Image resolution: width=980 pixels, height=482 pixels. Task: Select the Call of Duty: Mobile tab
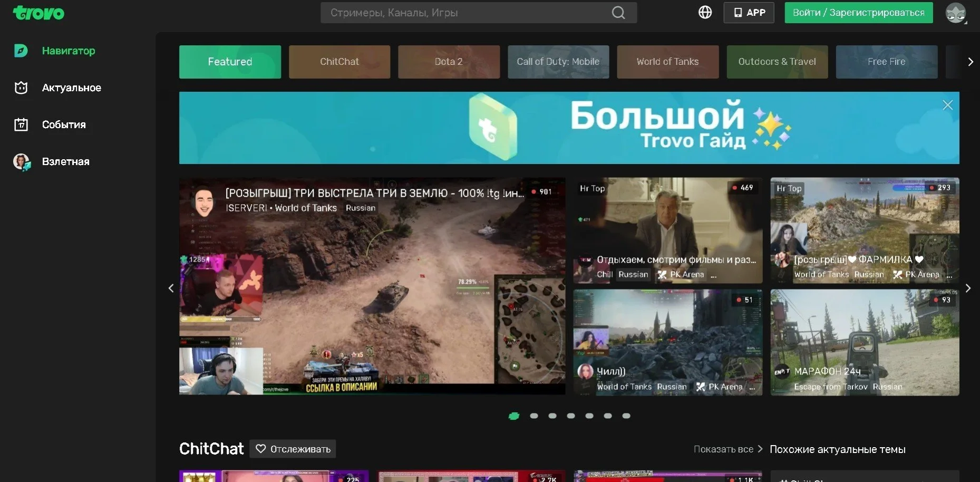click(x=558, y=62)
